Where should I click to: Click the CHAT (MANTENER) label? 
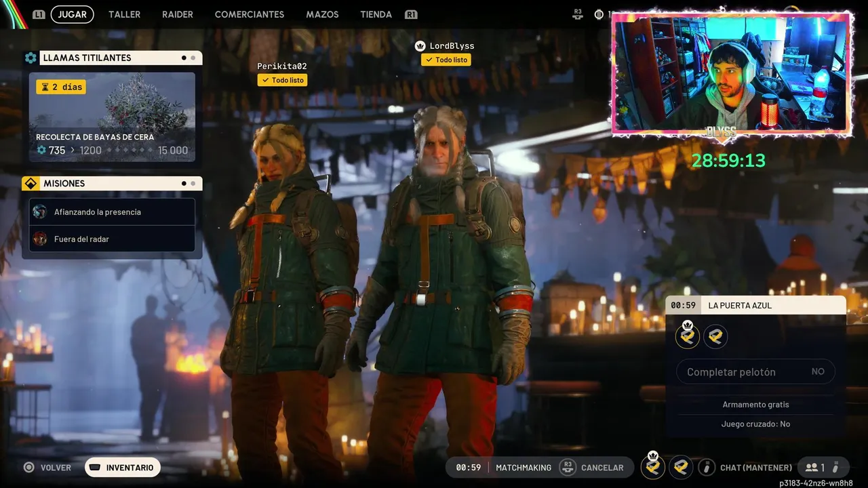[756, 468]
